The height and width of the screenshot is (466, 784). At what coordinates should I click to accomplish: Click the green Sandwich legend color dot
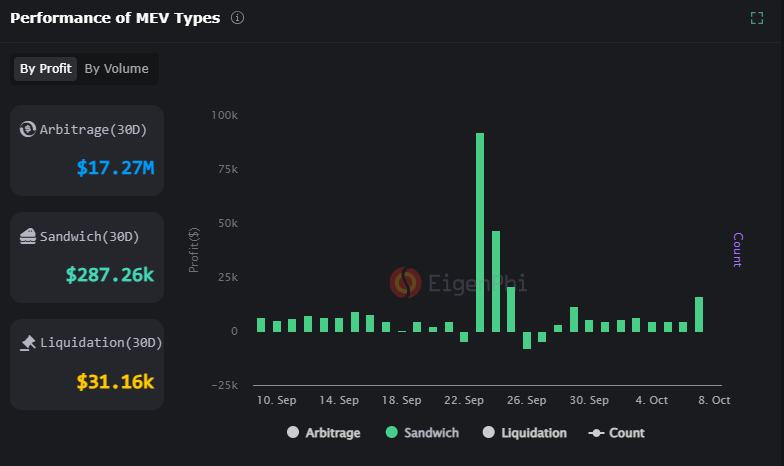(393, 433)
